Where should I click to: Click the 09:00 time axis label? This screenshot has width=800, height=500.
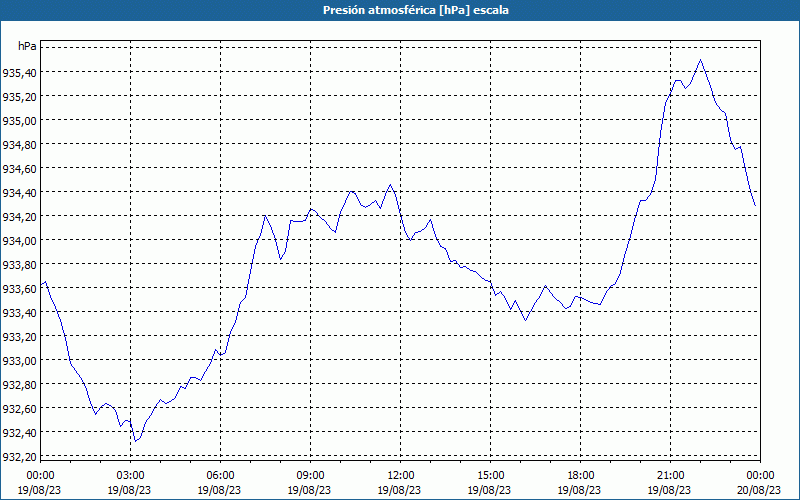pos(310,476)
